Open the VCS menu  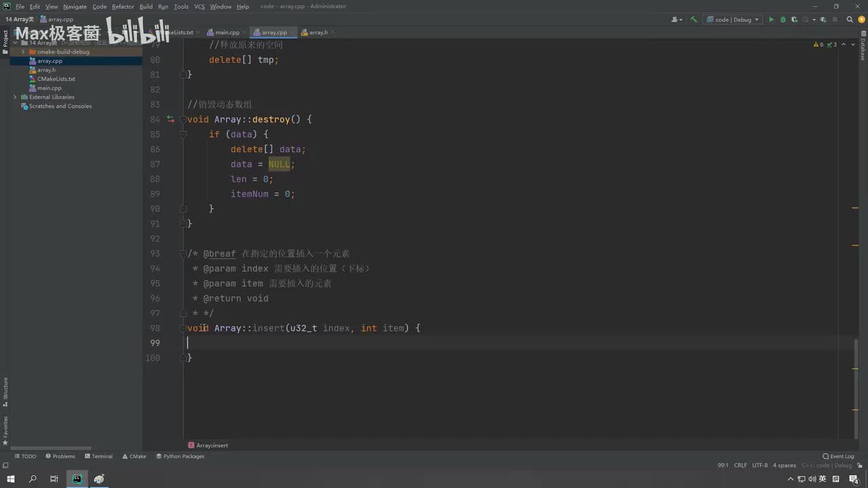(x=199, y=6)
